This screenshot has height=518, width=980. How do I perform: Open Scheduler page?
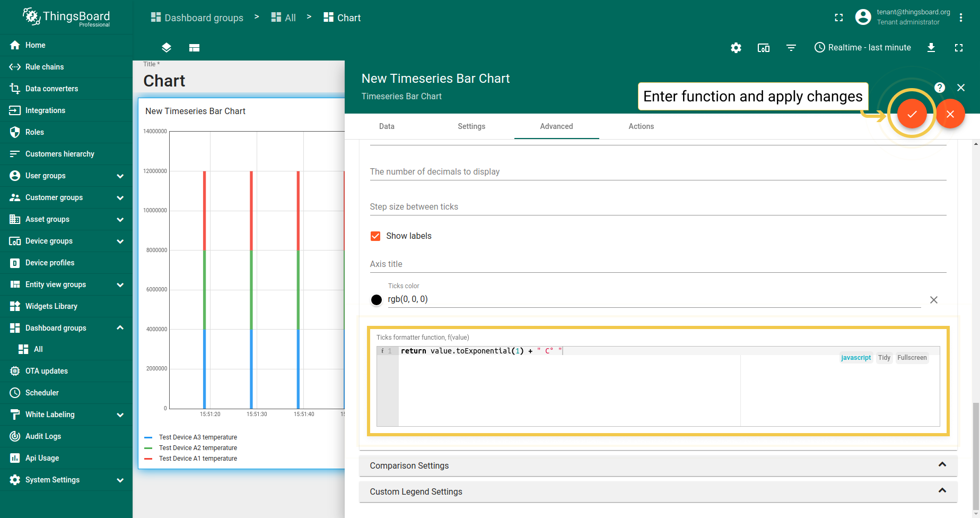[x=66, y=393]
